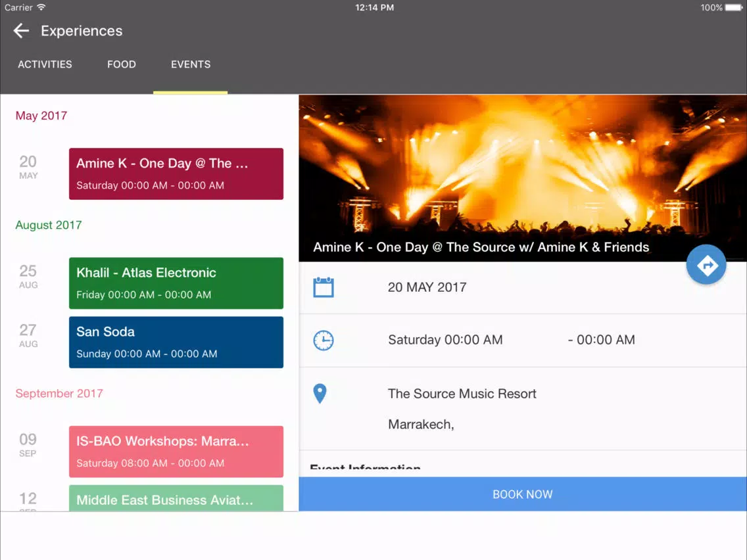
Task: Tap the 09 SEP date label
Action: (x=28, y=445)
